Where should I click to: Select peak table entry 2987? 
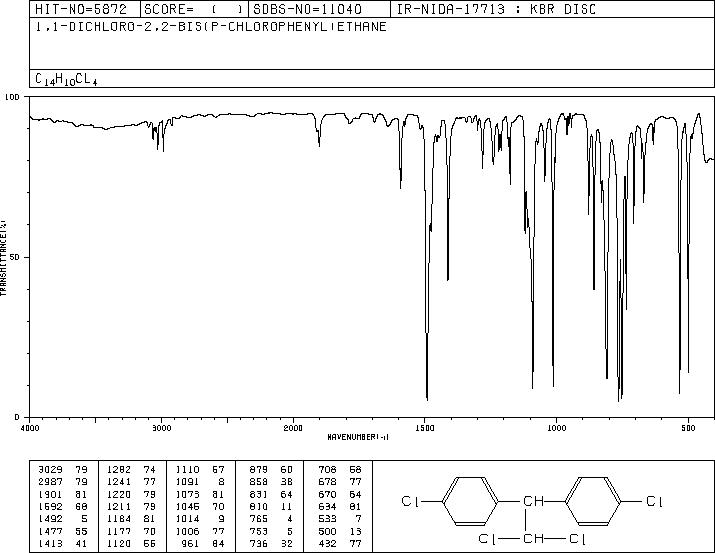pyautogui.click(x=50, y=482)
